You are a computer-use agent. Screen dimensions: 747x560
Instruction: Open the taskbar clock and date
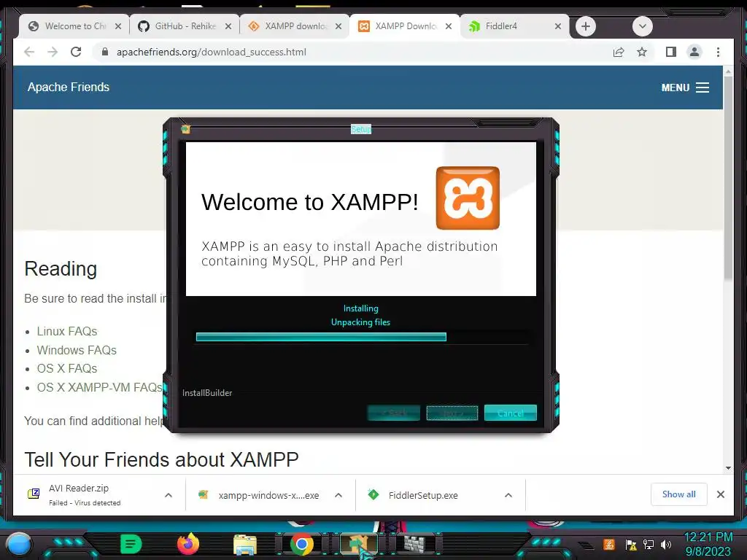click(708, 544)
